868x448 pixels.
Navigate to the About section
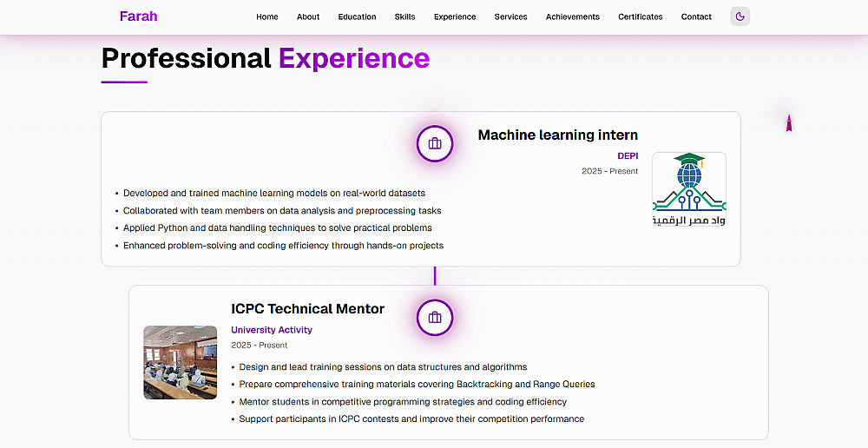(x=308, y=16)
